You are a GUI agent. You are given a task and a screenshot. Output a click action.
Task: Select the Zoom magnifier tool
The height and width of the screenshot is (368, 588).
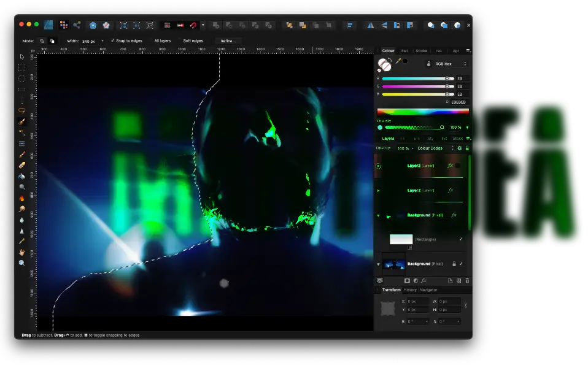[21, 263]
